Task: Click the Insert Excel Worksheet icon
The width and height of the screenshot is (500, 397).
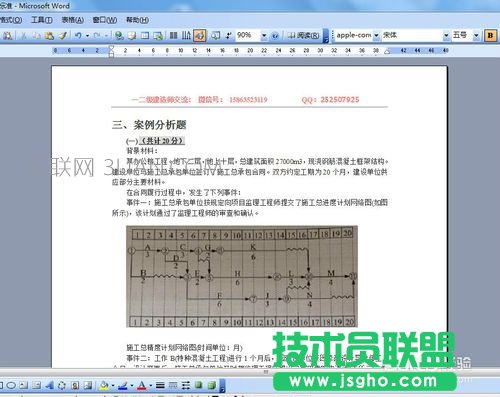Action: (x=158, y=35)
